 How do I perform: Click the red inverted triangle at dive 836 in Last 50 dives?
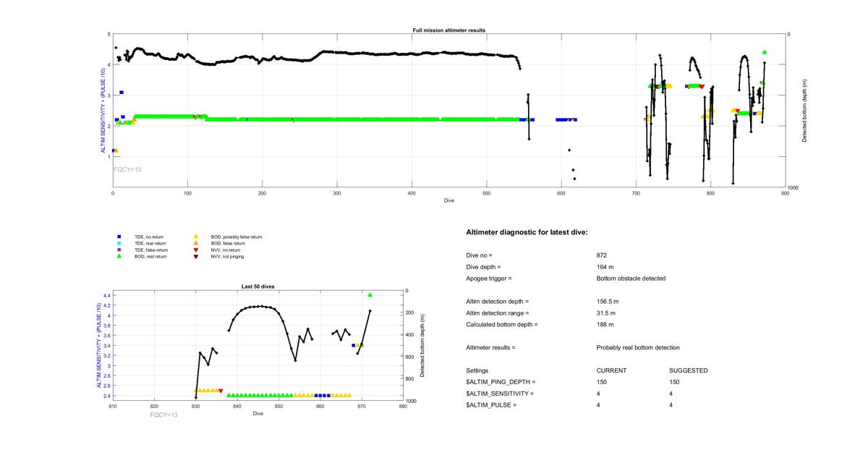coord(221,391)
